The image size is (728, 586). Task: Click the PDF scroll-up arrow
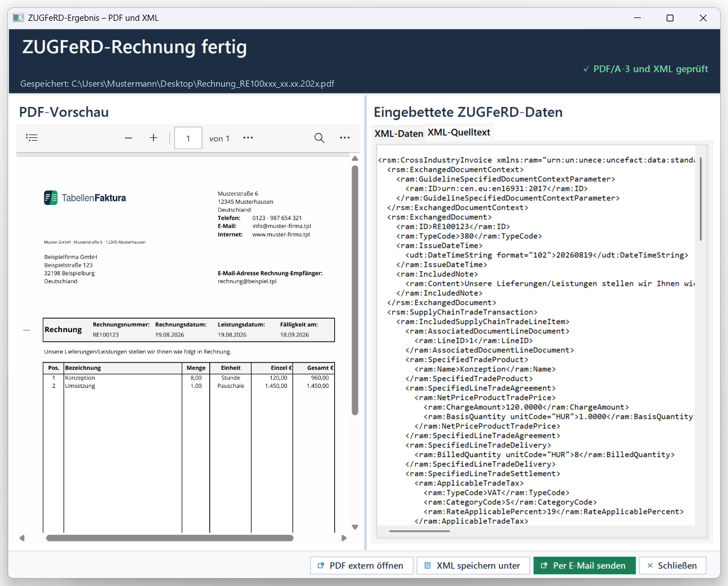pyautogui.click(x=355, y=159)
